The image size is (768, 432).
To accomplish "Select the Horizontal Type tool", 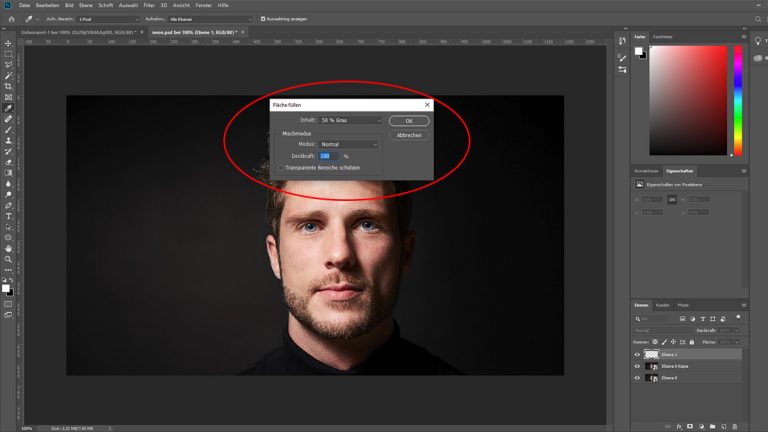I will click(9, 216).
